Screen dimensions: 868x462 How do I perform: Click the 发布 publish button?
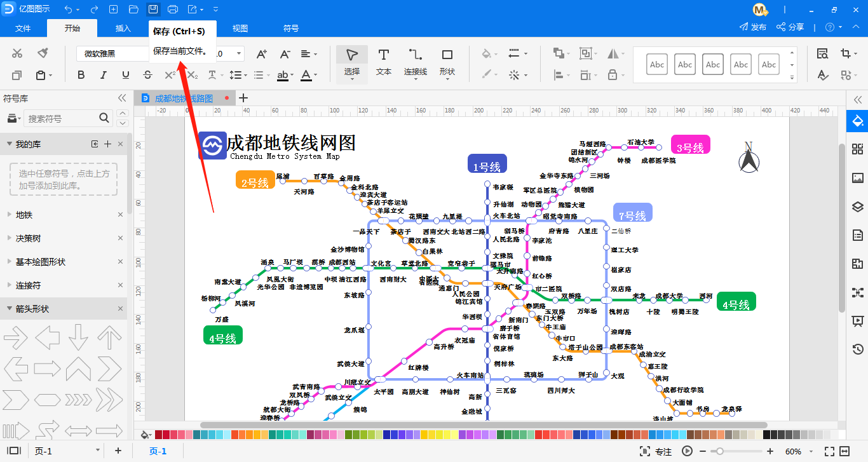[x=753, y=27]
